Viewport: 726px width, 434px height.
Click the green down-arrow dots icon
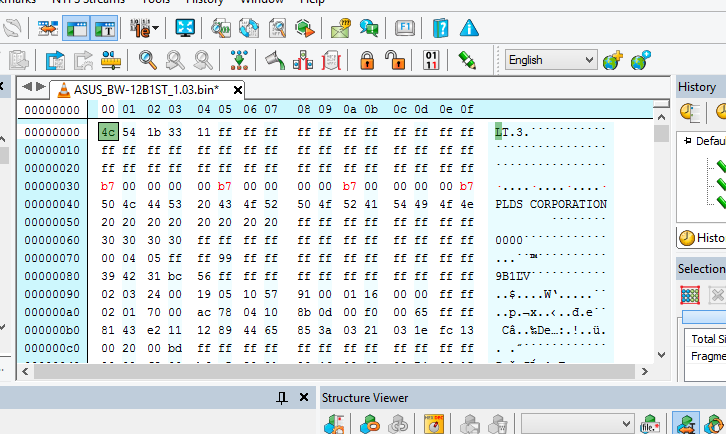[x=239, y=60]
